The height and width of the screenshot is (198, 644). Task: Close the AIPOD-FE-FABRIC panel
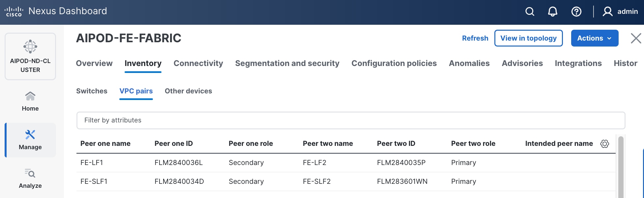pyautogui.click(x=636, y=38)
